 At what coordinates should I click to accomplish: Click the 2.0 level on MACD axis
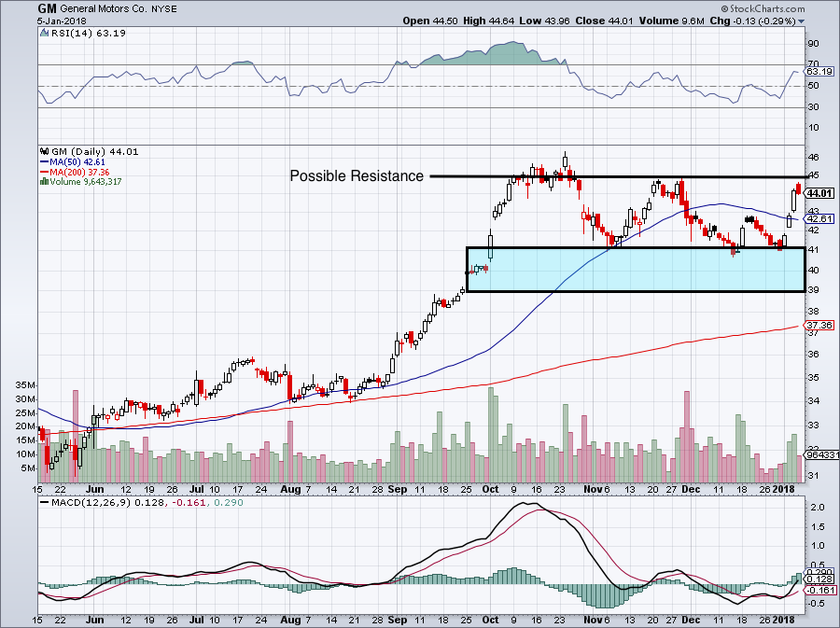pyautogui.click(x=818, y=508)
